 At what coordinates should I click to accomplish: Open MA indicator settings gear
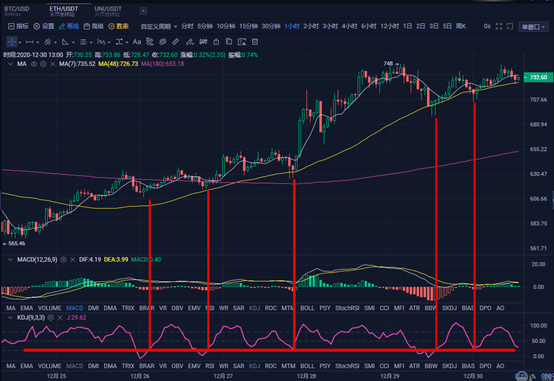[x=43, y=64]
